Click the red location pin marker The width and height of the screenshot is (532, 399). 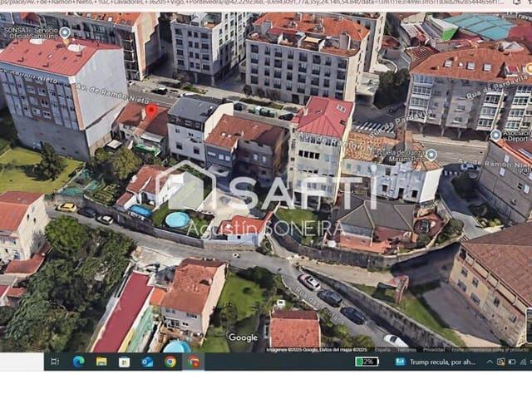[150, 111]
